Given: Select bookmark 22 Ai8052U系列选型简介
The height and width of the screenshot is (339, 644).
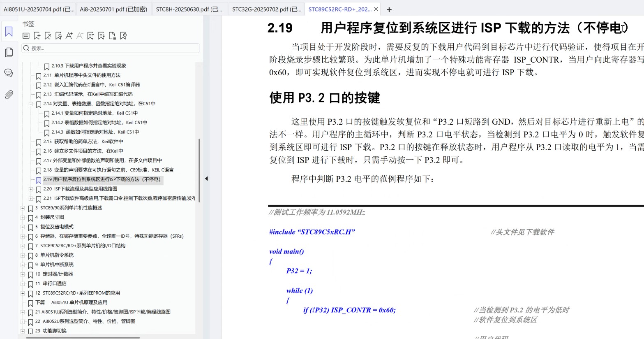Looking at the screenshot, I should click(x=85, y=321).
